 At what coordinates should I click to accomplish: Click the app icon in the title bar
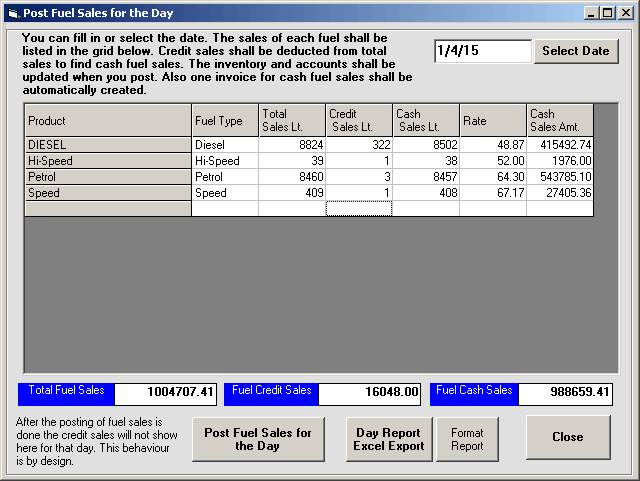coord(11,12)
